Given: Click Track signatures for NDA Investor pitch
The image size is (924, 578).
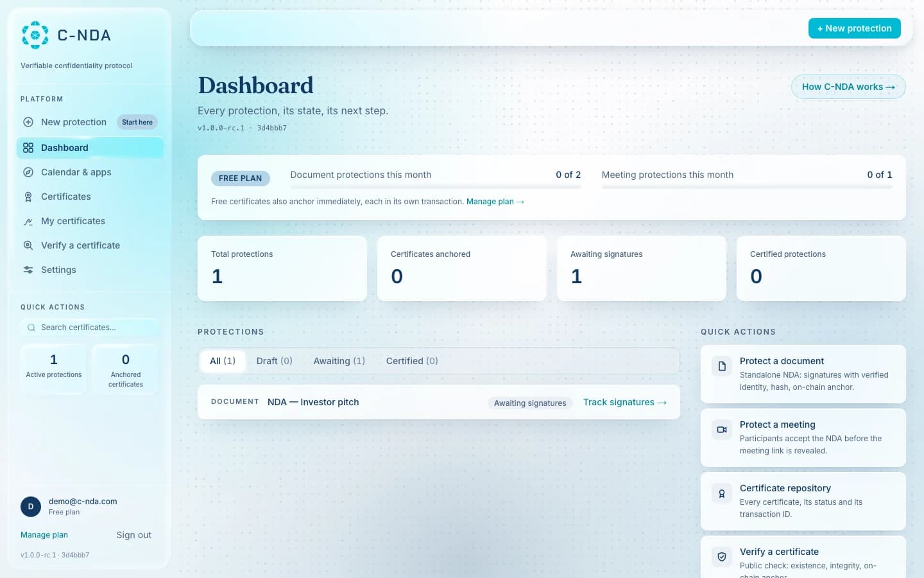Looking at the screenshot, I should (x=624, y=402).
